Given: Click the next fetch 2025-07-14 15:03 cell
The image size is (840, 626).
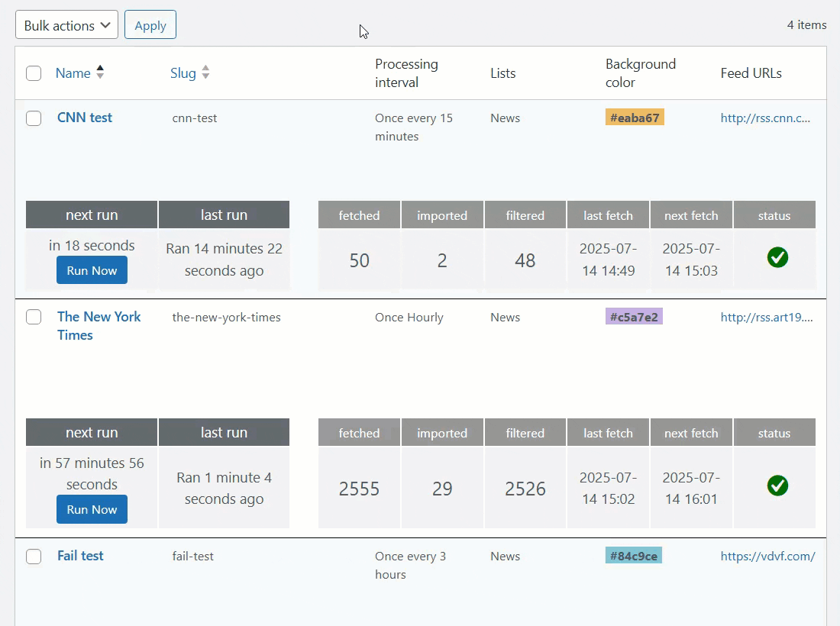Looking at the screenshot, I should pos(691,260).
